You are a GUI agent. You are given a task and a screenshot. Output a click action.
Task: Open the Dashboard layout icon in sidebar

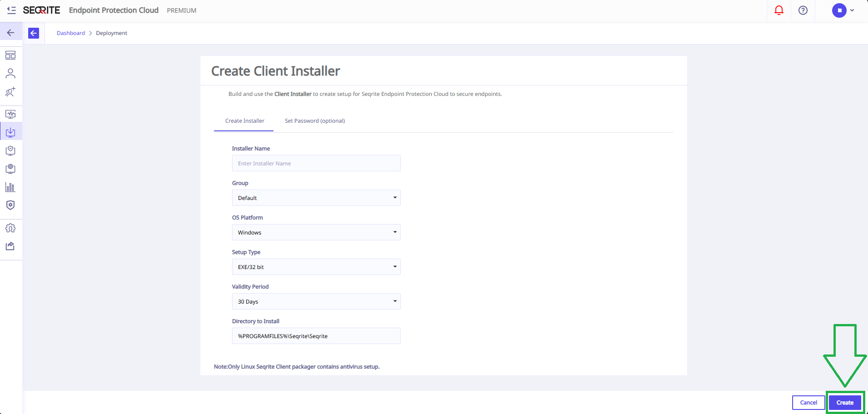coord(10,55)
